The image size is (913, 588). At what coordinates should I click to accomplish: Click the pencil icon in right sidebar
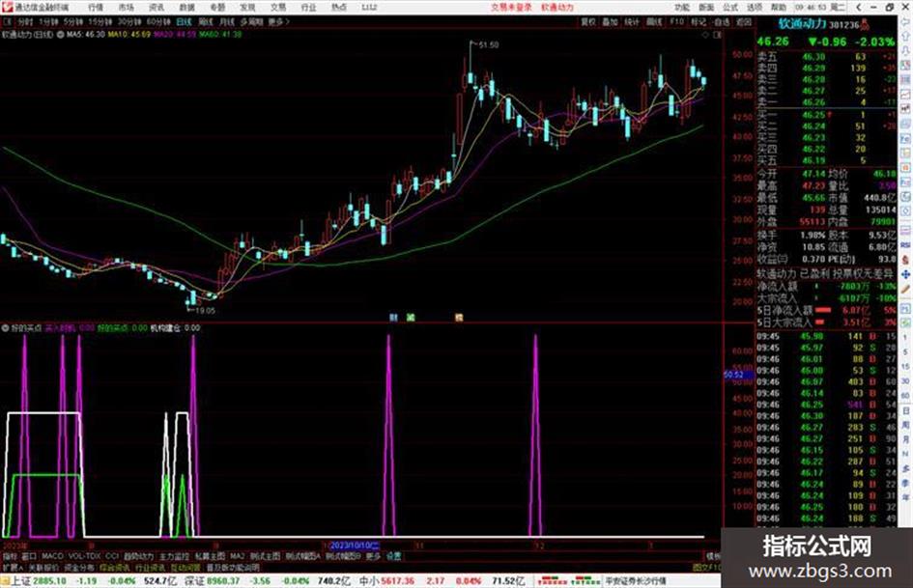[x=905, y=289]
